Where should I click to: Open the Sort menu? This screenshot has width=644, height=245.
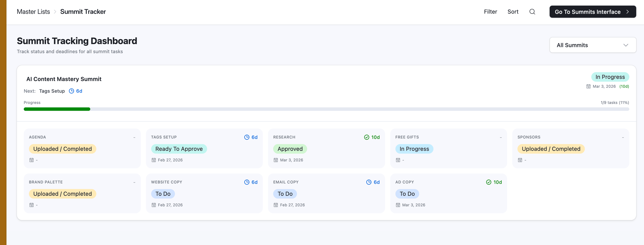coord(513,12)
